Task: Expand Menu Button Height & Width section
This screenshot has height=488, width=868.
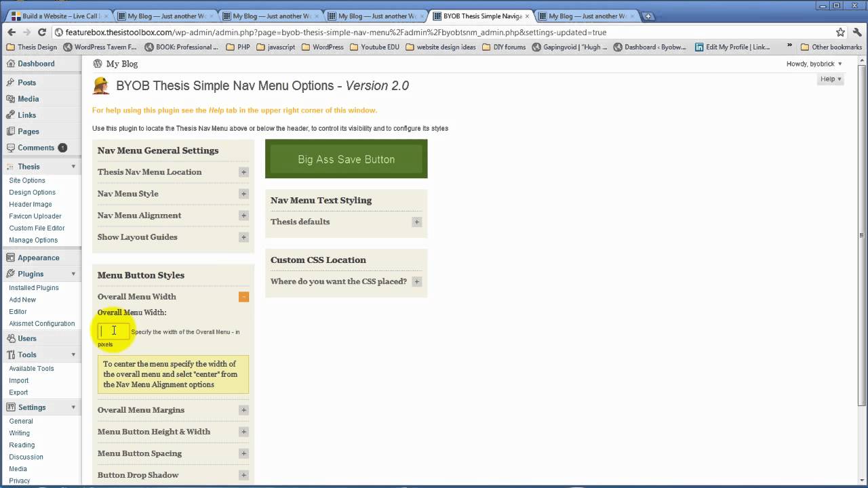Action: point(243,432)
